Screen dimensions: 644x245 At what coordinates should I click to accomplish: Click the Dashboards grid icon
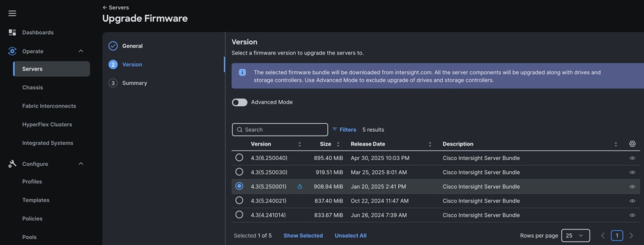12,32
